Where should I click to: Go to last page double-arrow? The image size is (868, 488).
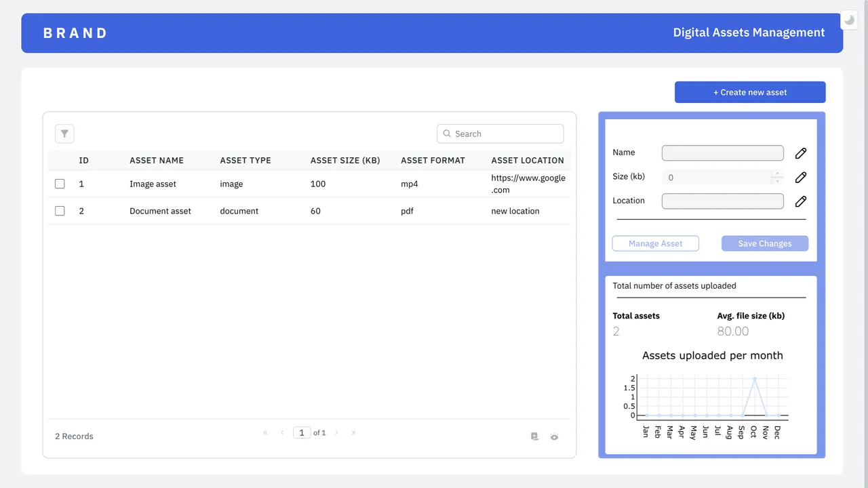pos(353,432)
